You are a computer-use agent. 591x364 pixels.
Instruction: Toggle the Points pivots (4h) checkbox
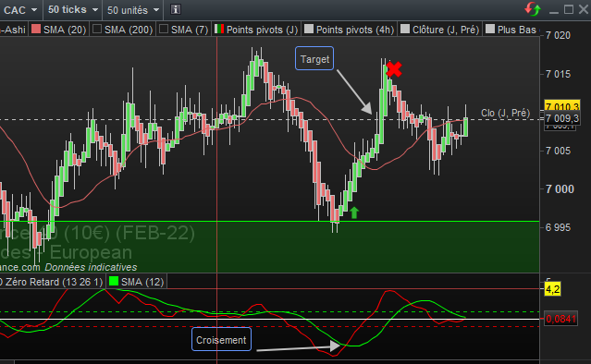[309, 29]
